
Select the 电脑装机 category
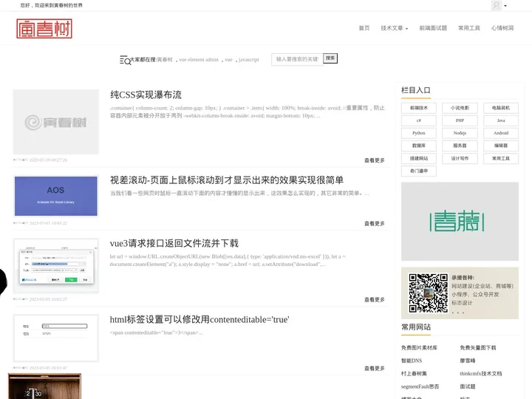(x=501, y=108)
